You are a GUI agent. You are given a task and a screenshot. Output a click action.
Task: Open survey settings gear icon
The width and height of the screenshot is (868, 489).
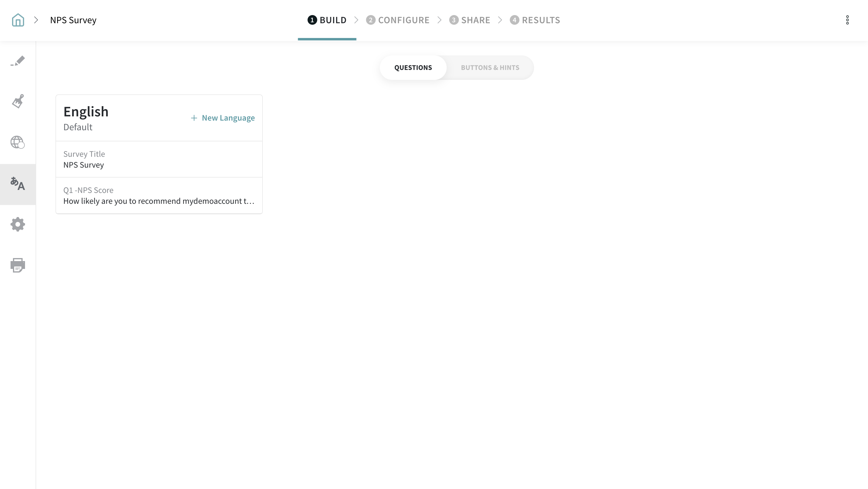(x=18, y=224)
